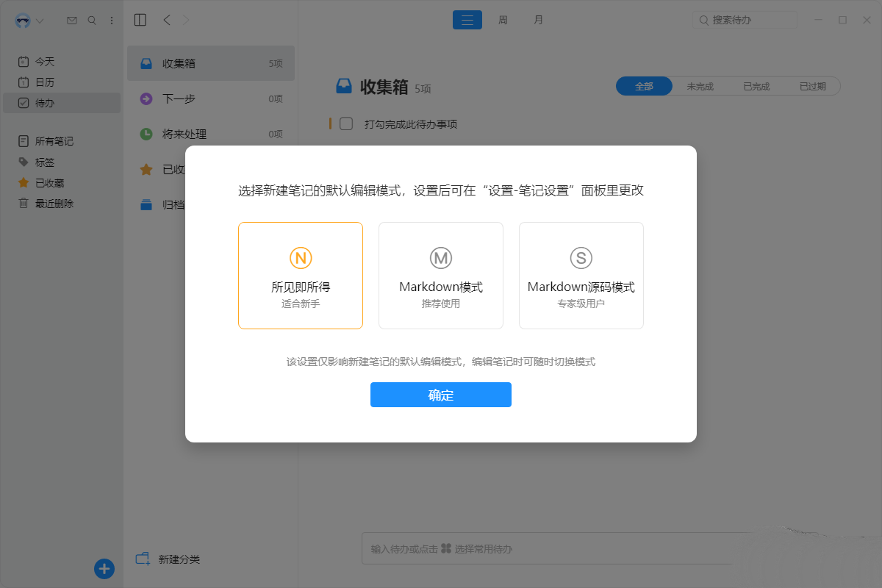Open 已收藏 starred notes
This screenshot has width=882, height=588.
pos(62,182)
